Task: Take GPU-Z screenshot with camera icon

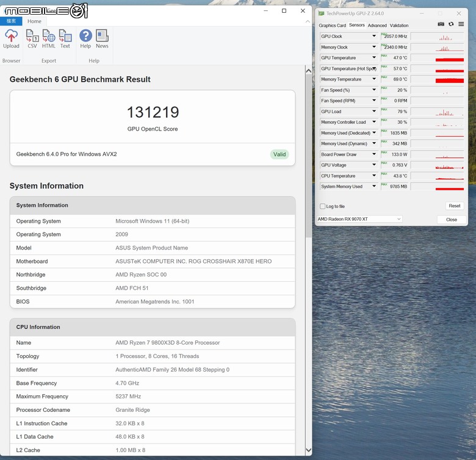Action: tap(441, 24)
